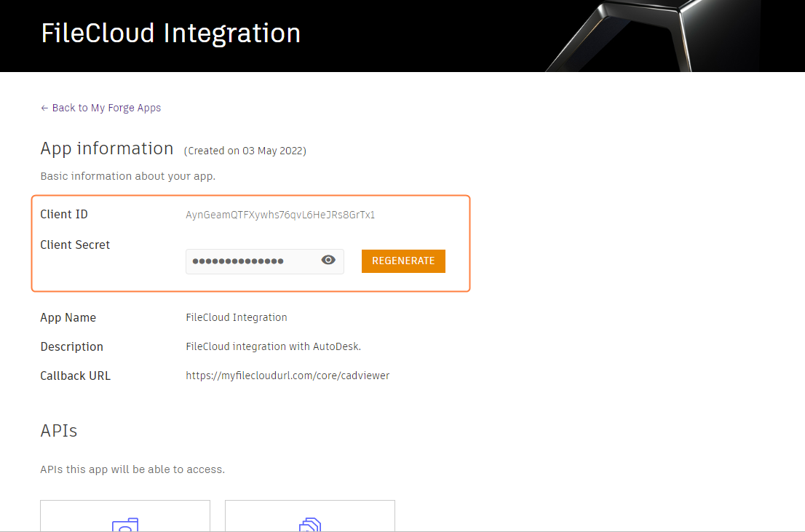Click the REGENERATE button
Screen dimensions: 805x532
coord(403,261)
